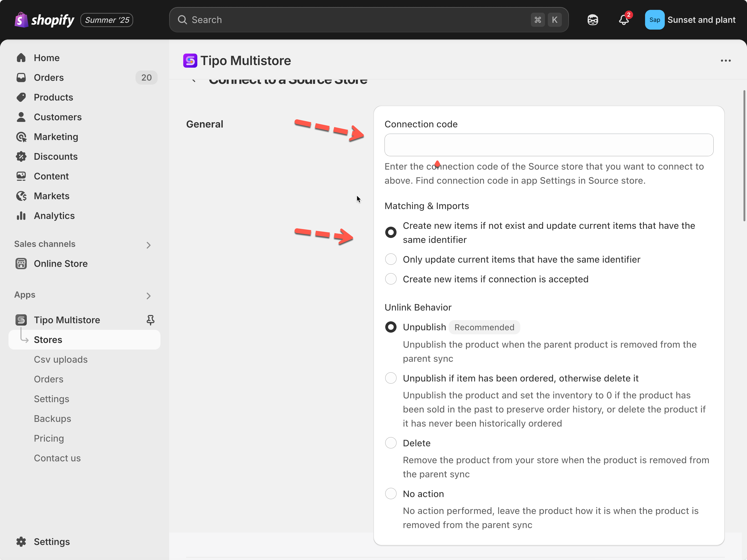Image resolution: width=747 pixels, height=560 pixels.
Task: Go to Analytics in sidebar
Action: point(54,215)
